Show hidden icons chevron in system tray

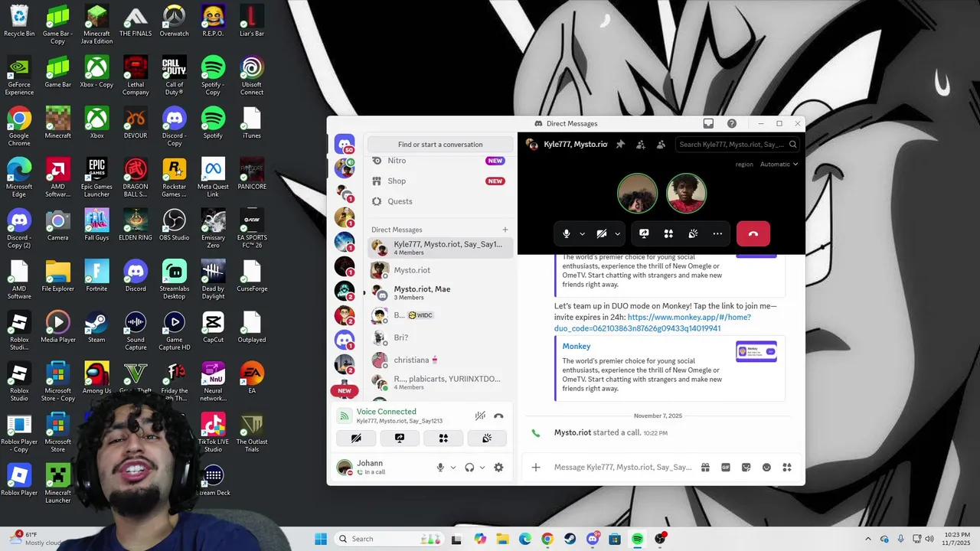click(x=867, y=539)
